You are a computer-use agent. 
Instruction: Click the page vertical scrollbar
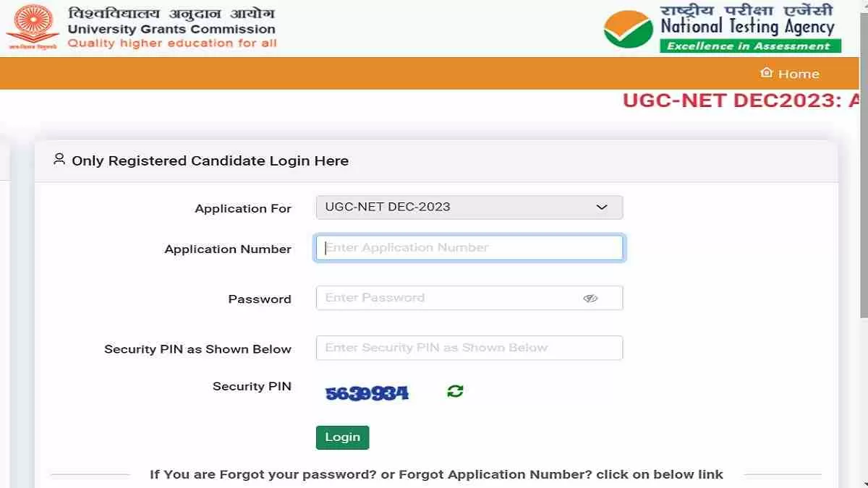click(863, 217)
